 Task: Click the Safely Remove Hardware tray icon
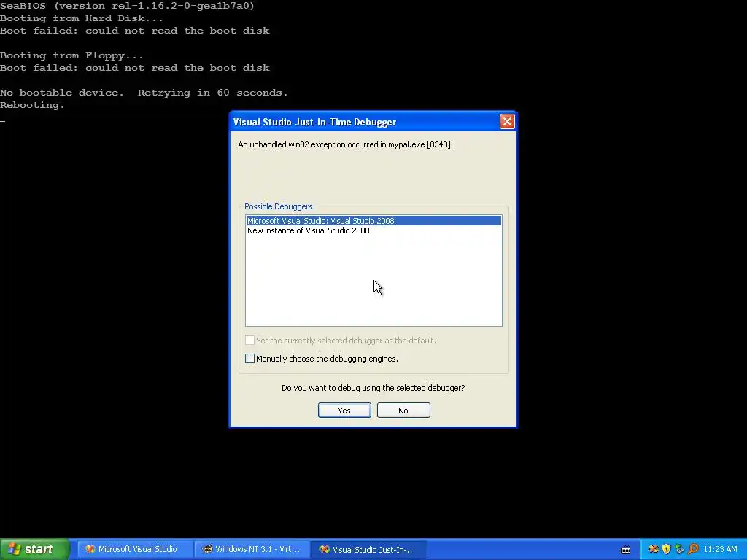point(679,549)
